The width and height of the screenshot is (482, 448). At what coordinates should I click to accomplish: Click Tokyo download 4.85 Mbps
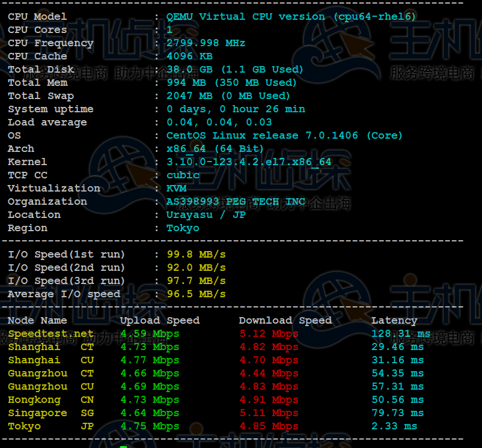(x=269, y=426)
